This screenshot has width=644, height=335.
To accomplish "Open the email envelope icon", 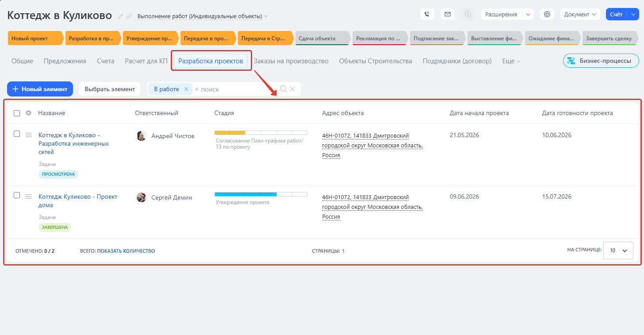I will [447, 14].
